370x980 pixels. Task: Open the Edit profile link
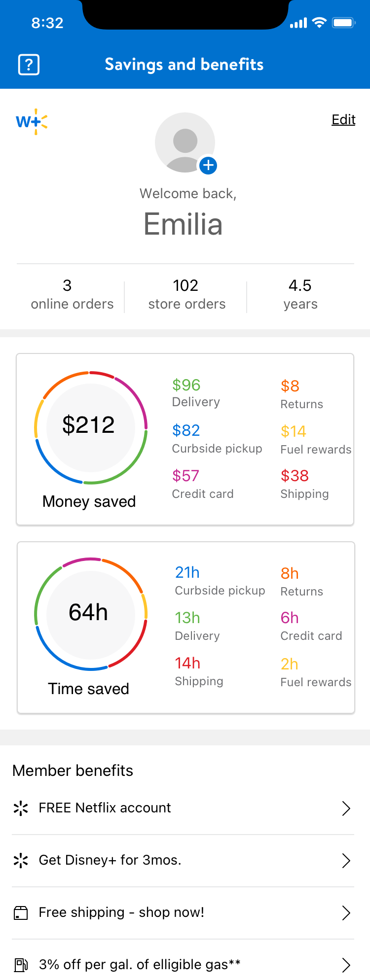(x=343, y=119)
